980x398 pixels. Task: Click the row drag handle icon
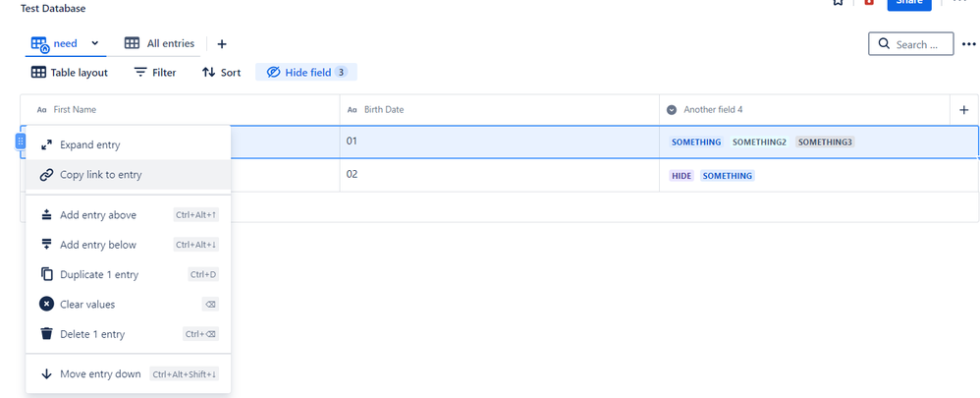[21, 142]
